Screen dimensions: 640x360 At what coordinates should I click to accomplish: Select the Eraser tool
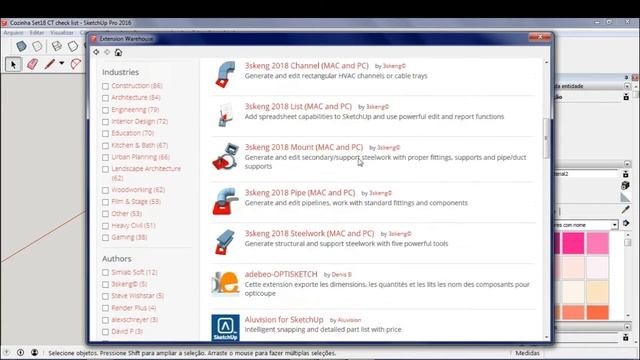click(32, 64)
